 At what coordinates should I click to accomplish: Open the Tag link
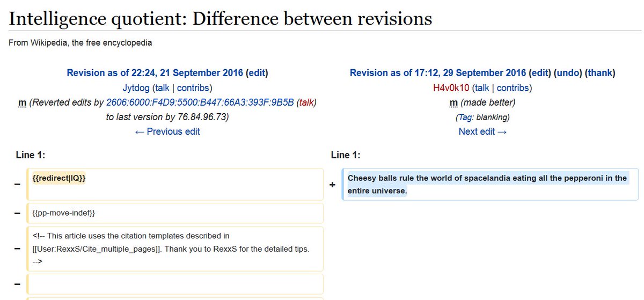coord(465,118)
